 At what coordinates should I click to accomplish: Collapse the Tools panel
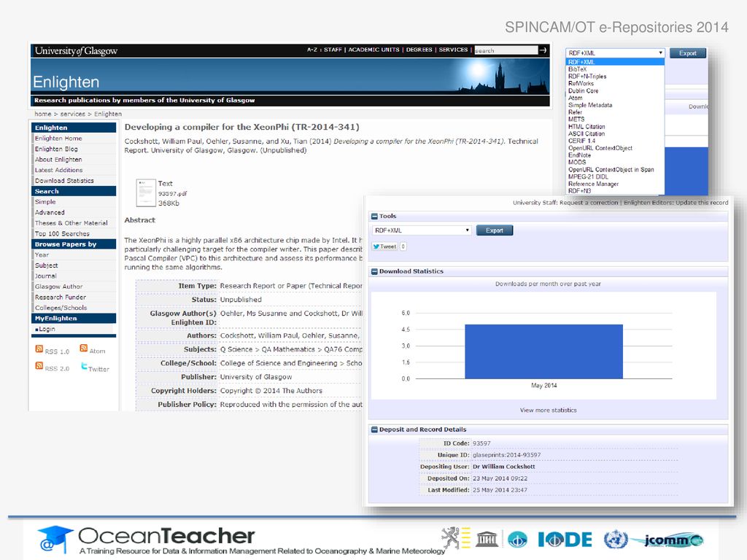pos(374,216)
